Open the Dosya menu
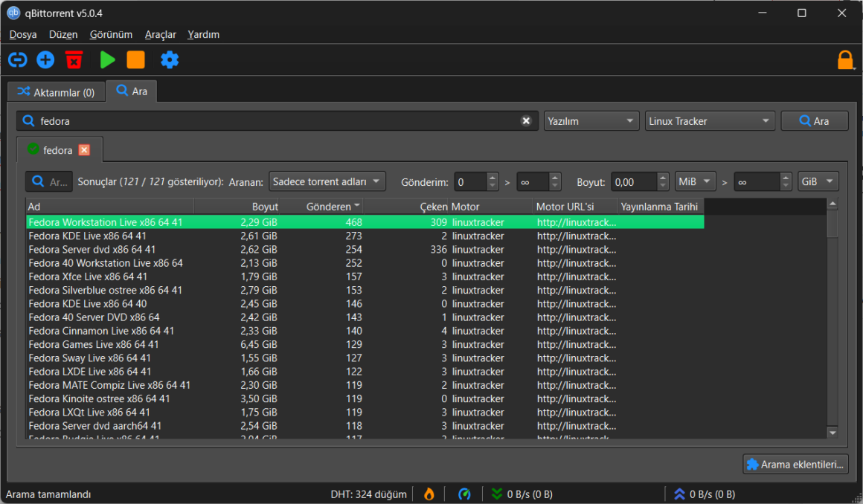 coord(23,35)
